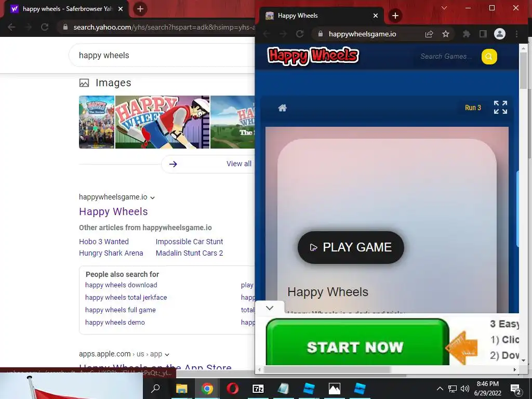Image resolution: width=532 pixels, height=399 pixels.
Task: Switch to happy wheels Saferbrowser Yahoo tab
Action: point(66,9)
